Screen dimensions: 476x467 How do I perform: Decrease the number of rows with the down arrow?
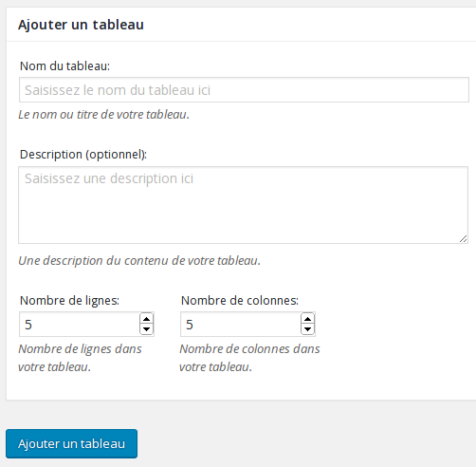click(x=146, y=329)
